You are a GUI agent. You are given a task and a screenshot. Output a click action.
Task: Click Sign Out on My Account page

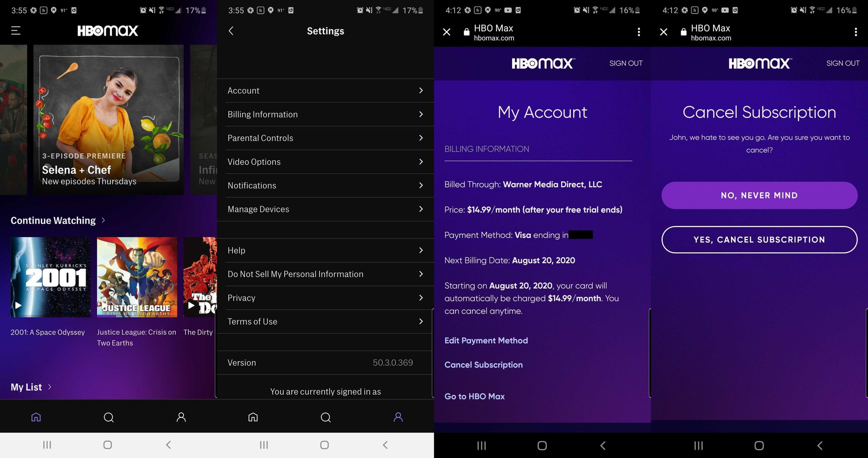626,63
